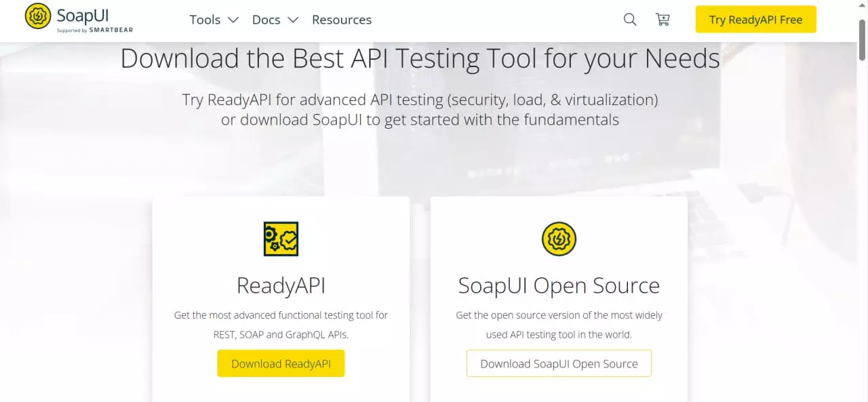Expand the Docs dropdown chevron

tap(292, 20)
